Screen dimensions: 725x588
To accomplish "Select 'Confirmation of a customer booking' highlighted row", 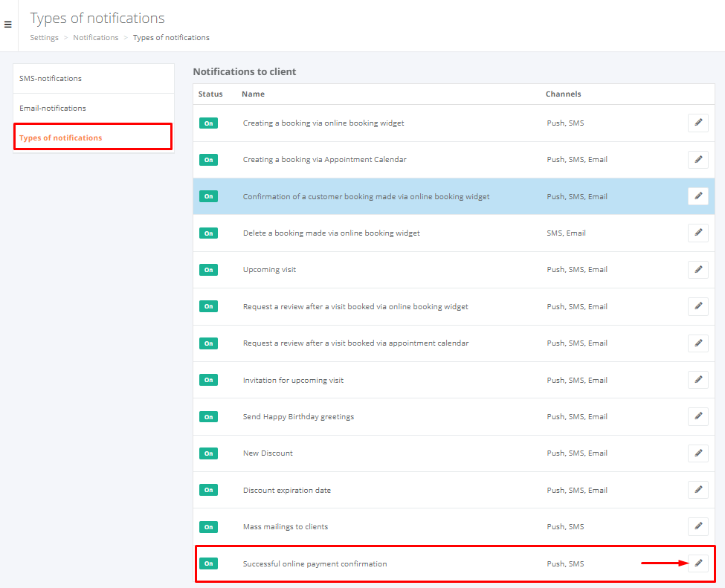I will [366, 197].
